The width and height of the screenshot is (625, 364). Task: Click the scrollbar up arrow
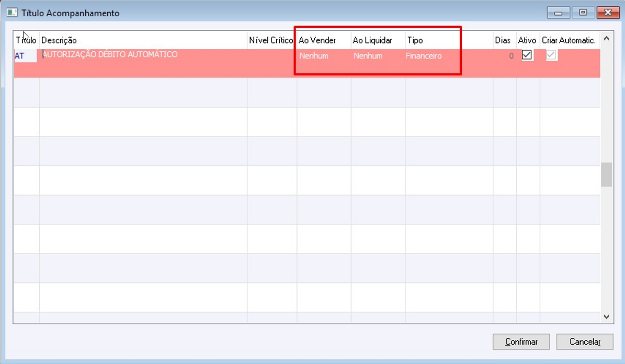pos(606,39)
